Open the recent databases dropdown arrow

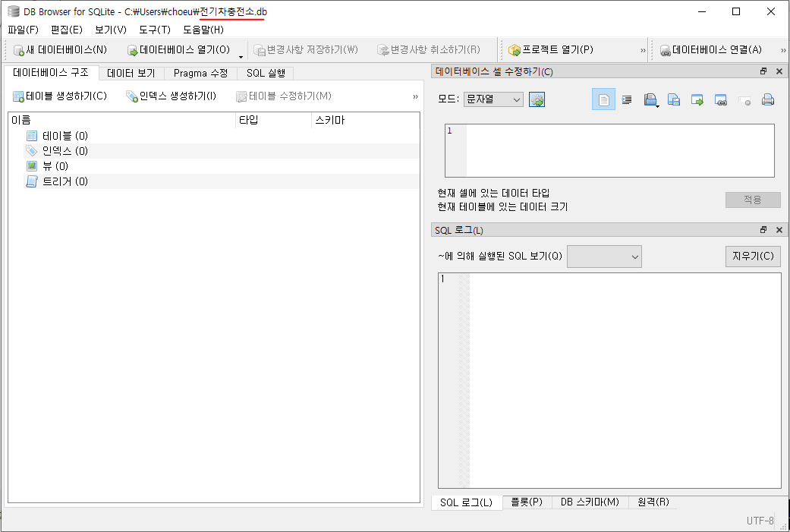241,56
